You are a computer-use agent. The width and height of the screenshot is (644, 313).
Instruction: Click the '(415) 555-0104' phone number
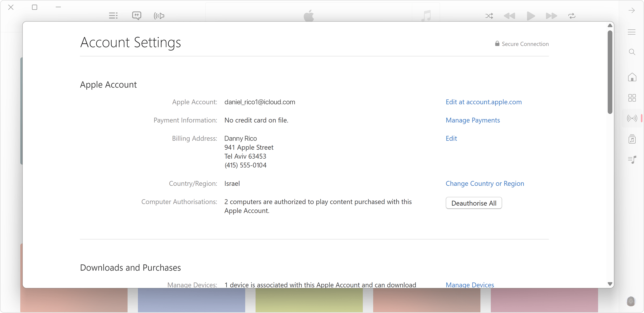coord(245,165)
